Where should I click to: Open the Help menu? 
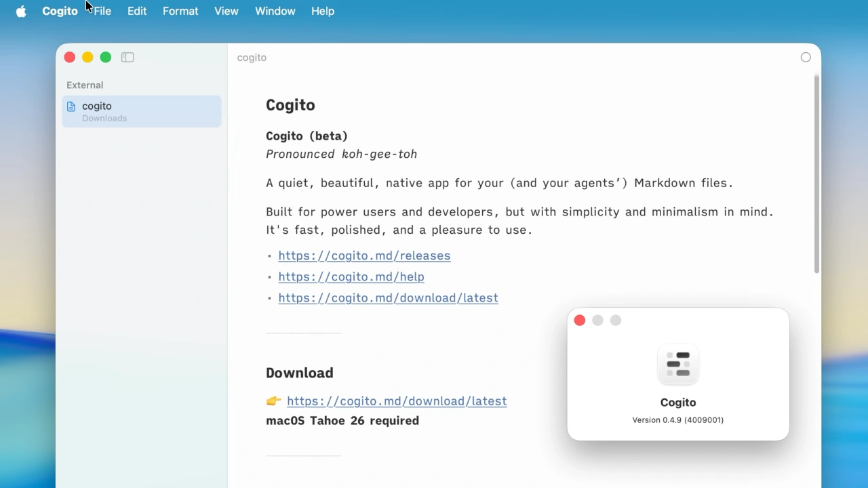[x=323, y=12]
